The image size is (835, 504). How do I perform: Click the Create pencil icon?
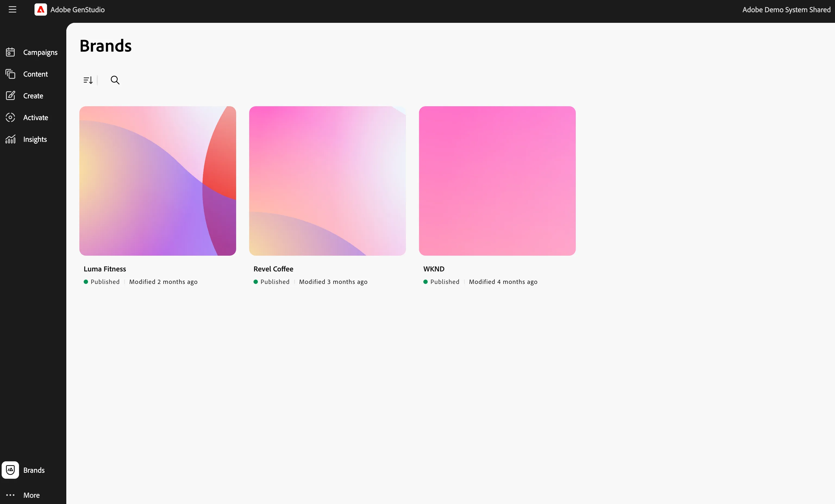11,96
